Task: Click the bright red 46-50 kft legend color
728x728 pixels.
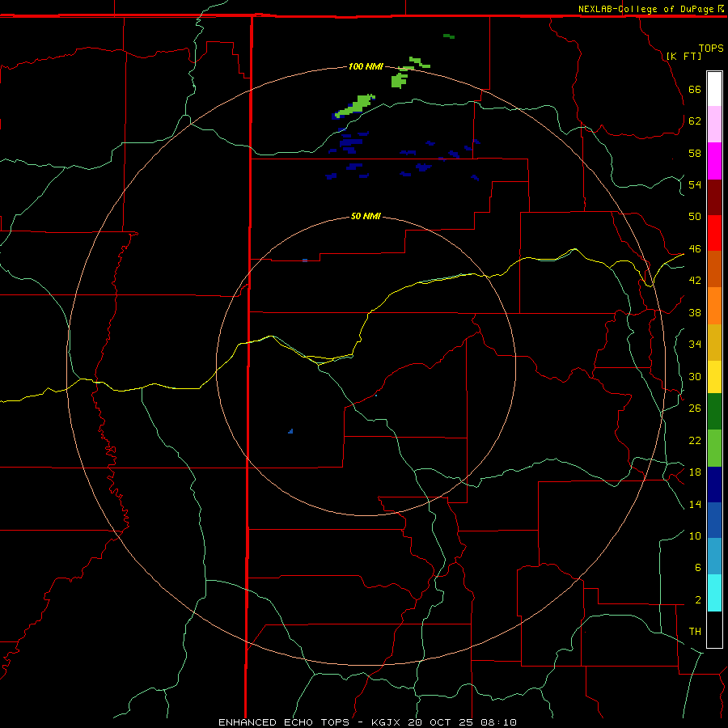Action: [714, 233]
